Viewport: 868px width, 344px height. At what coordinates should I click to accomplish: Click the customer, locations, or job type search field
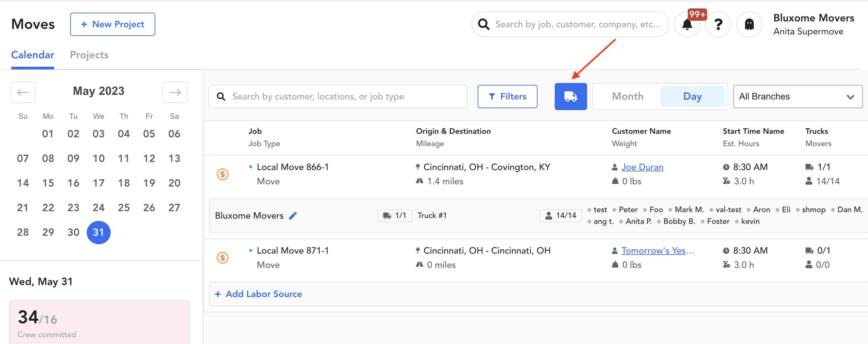pyautogui.click(x=338, y=97)
